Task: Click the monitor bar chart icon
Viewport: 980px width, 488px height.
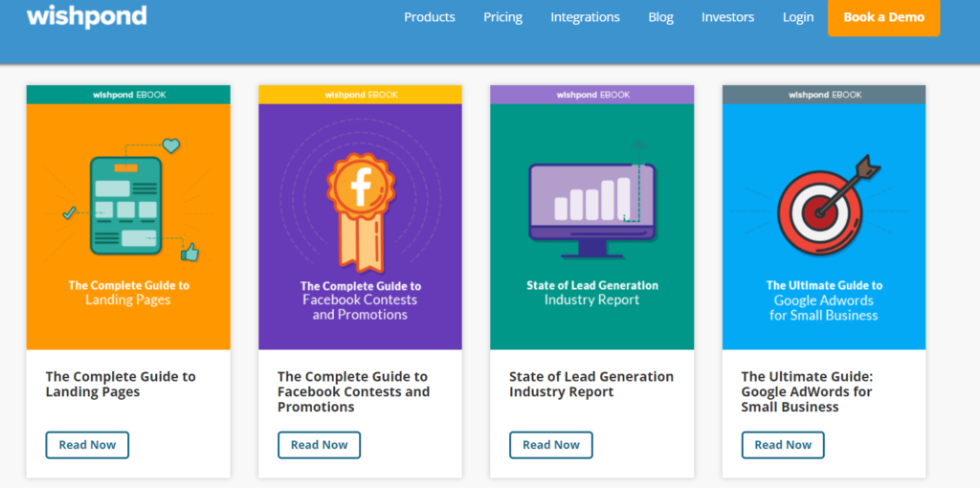Action: pos(591,211)
